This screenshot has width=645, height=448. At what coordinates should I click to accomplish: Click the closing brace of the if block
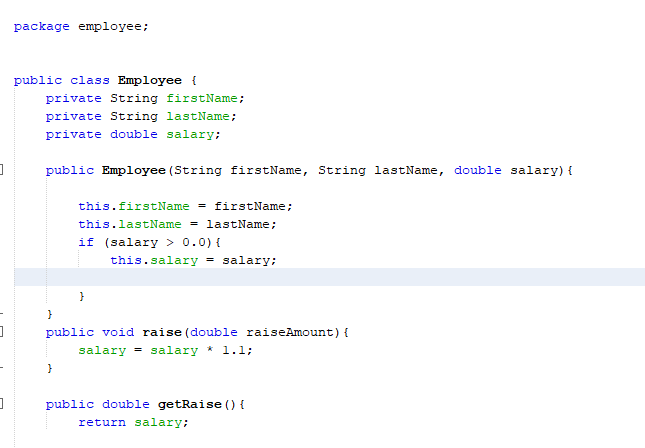tap(82, 296)
